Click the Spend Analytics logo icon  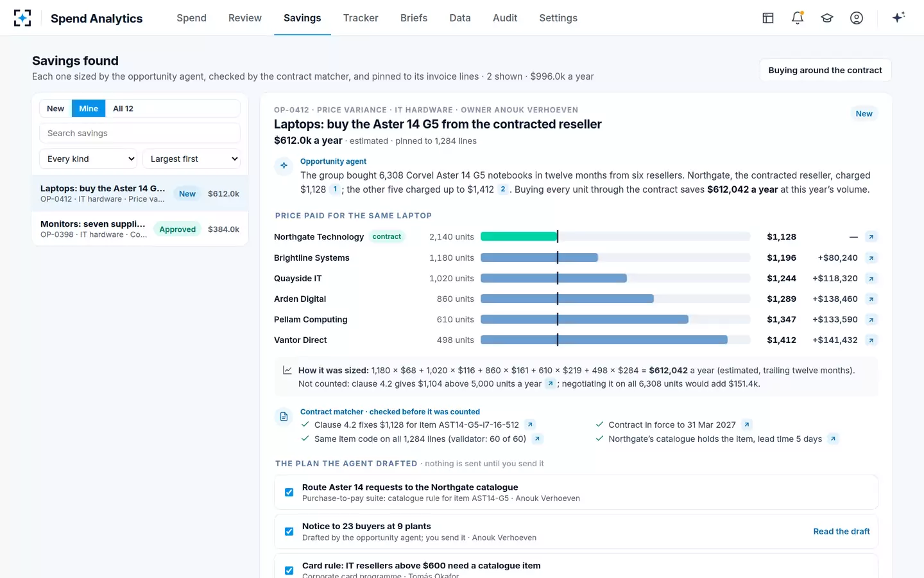pos(22,18)
